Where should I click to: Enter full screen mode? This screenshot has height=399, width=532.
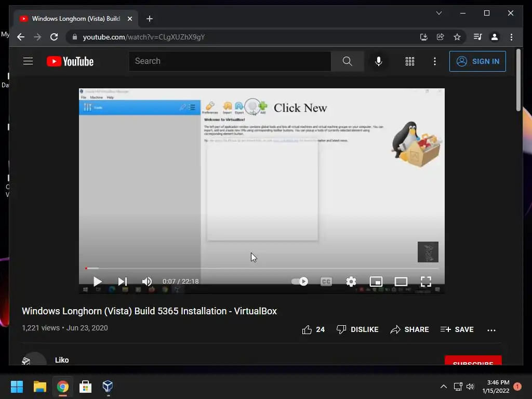[426, 281]
